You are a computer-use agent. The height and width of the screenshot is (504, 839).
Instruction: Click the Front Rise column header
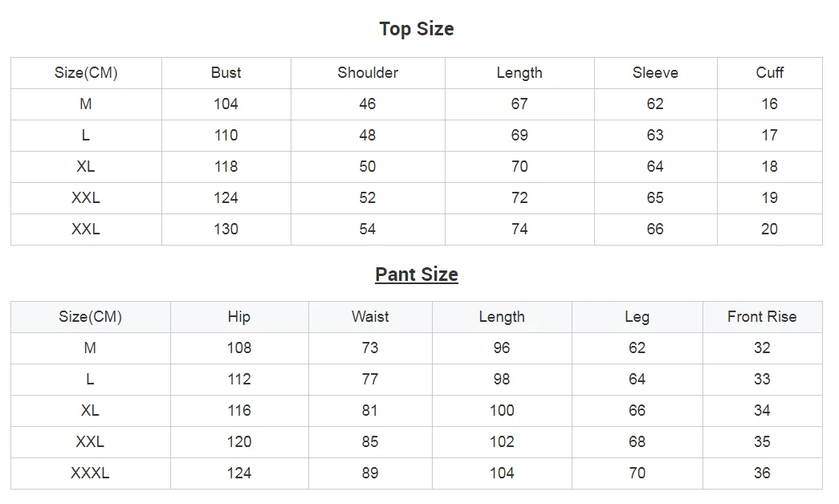click(x=762, y=317)
